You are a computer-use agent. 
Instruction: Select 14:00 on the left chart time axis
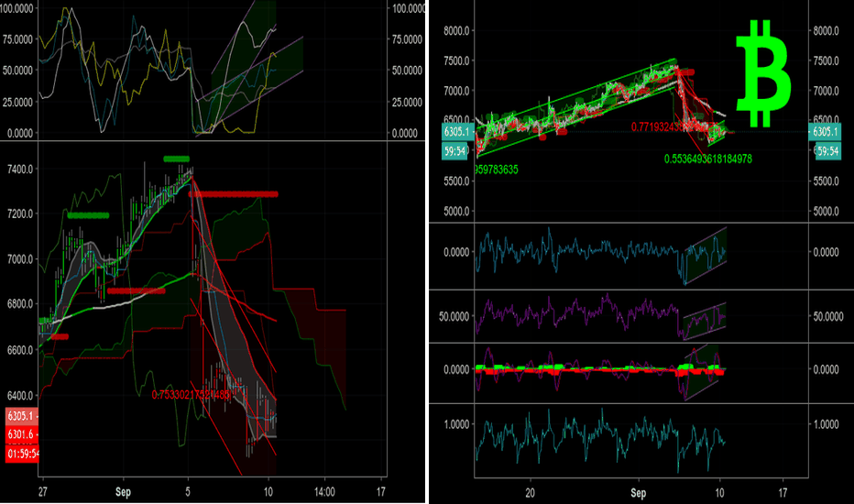pyautogui.click(x=324, y=491)
